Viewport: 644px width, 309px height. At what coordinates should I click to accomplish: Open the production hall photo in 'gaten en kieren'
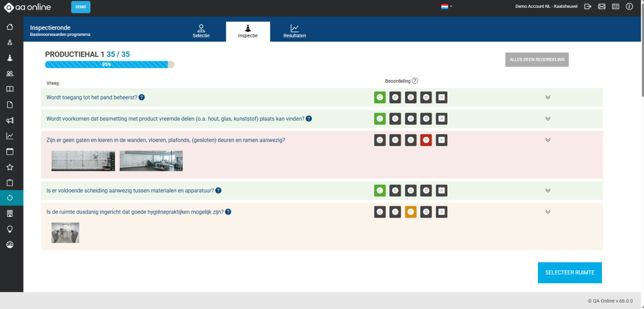tap(151, 161)
